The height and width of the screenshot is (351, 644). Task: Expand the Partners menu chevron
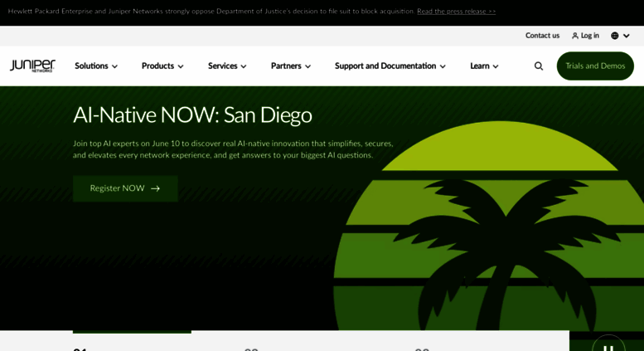pos(307,66)
